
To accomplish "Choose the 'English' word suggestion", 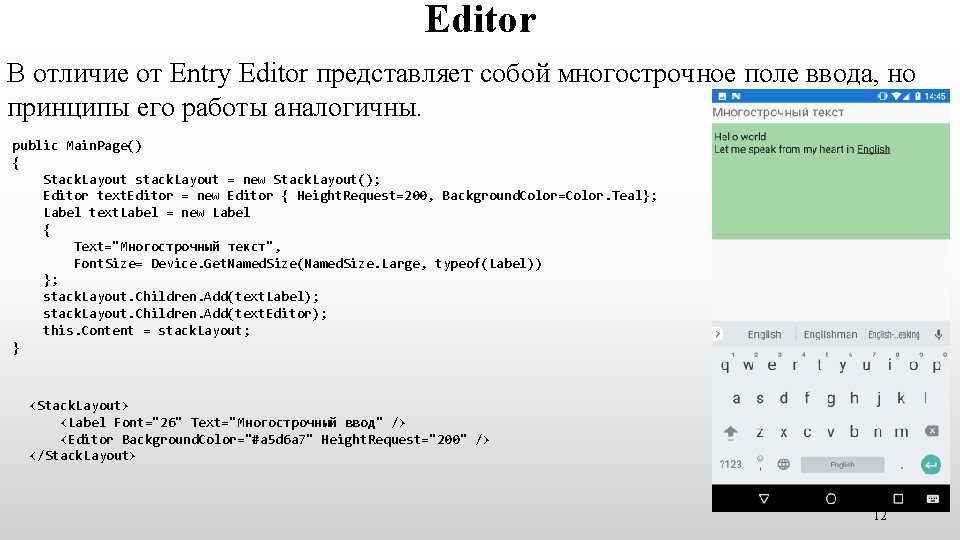I will pyautogui.click(x=764, y=334).
